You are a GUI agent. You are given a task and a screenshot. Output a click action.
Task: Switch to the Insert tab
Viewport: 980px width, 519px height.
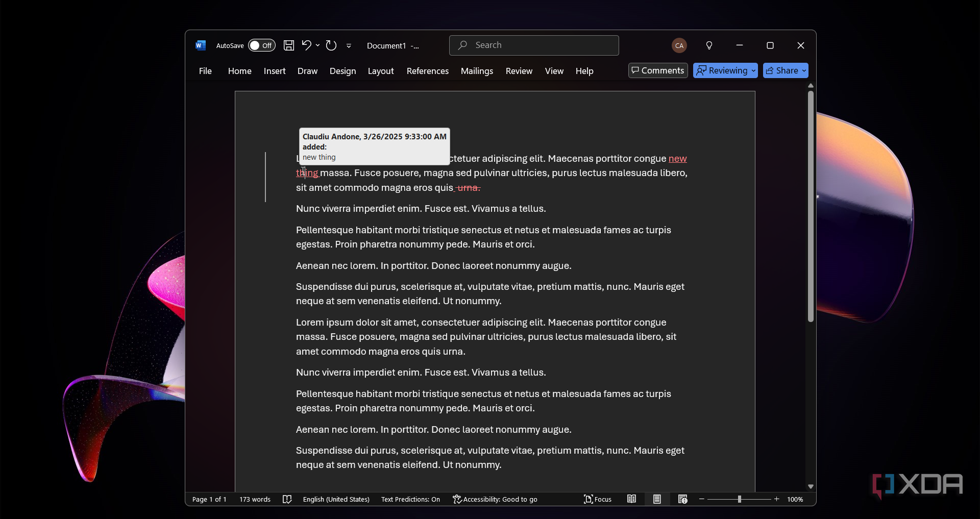point(275,71)
